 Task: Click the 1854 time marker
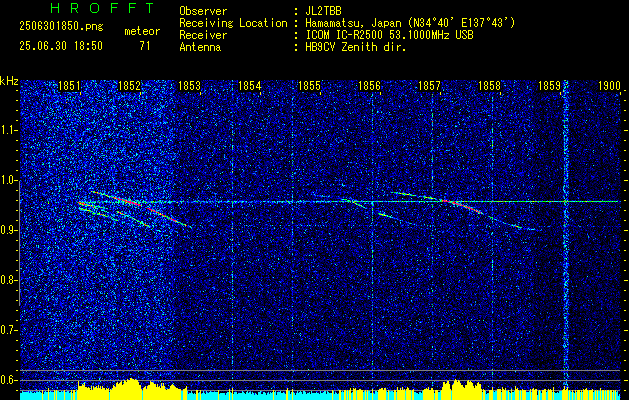pos(250,85)
